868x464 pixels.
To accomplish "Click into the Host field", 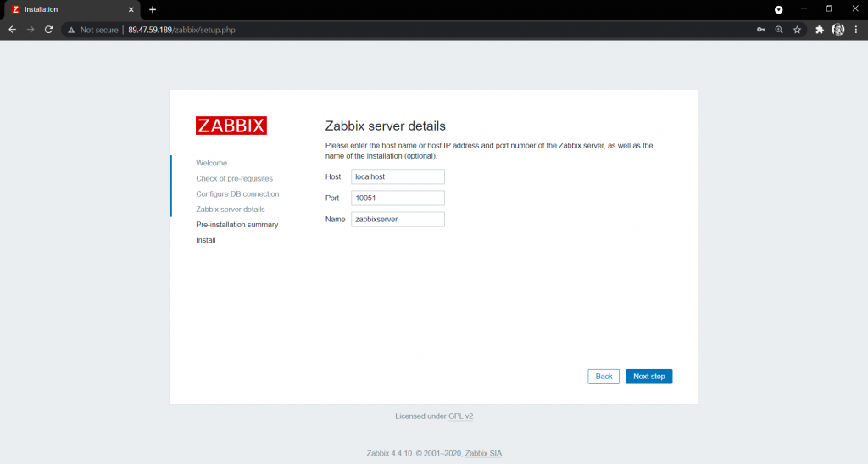I will [x=398, y=176].
